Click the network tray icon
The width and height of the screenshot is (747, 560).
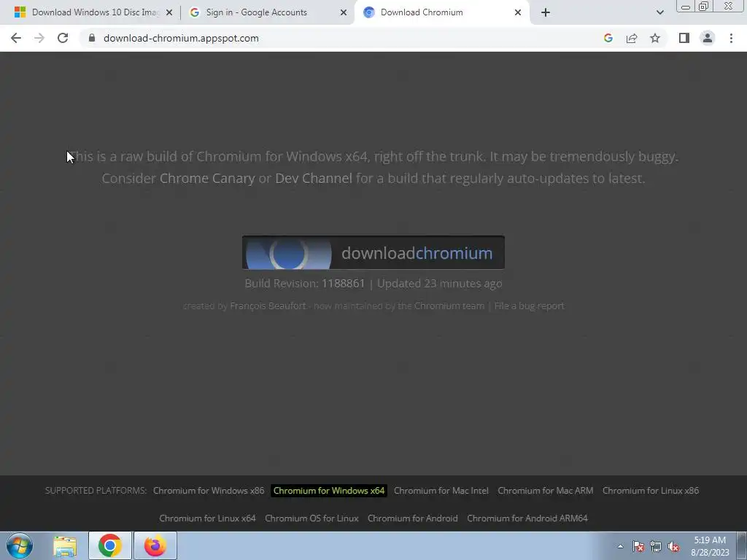(x=656, y=547)
